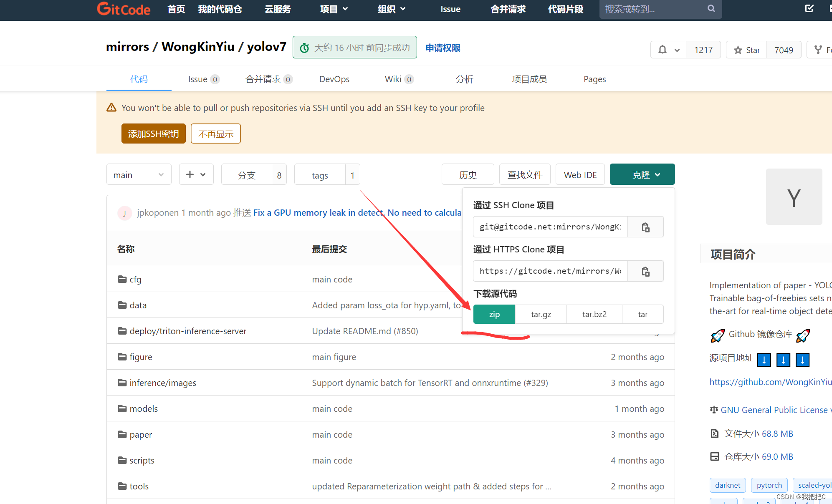Copy the HTTPS clone URL
The width and height of the screenshot is (832, 504).
(645, 271)
